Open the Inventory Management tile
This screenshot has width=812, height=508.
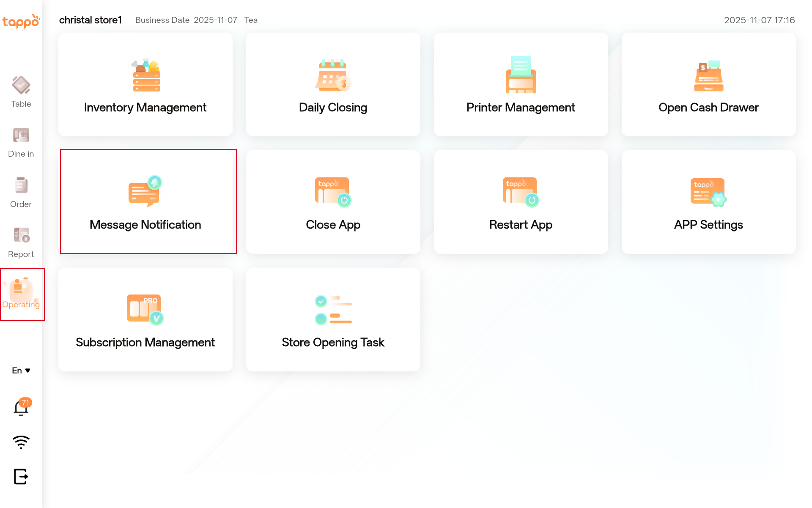[145, 85]
